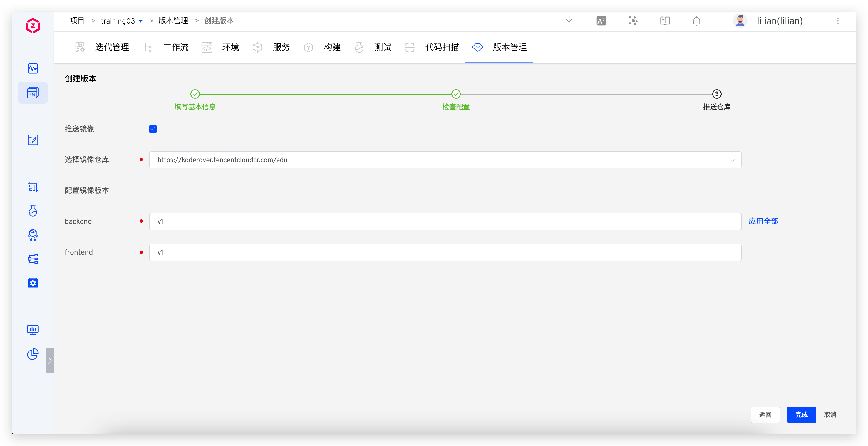This screenshot has height=446, width=868.
Task: Open the documentation book icon
Action: 664,21
